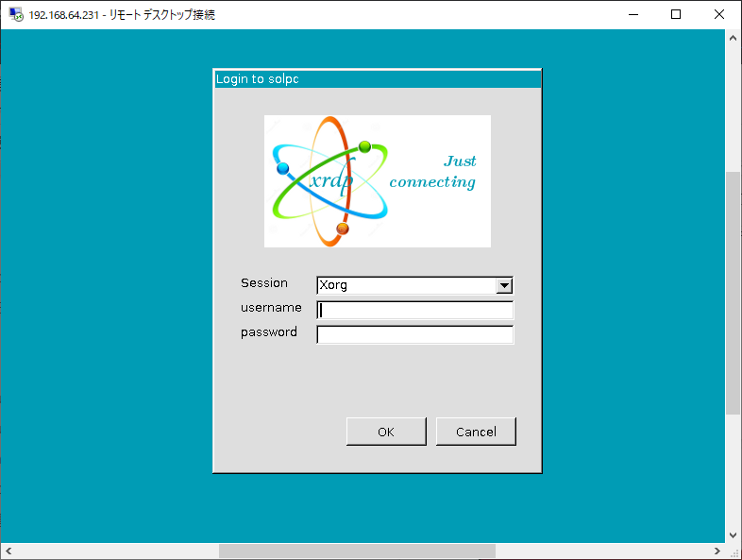Click the Cancel button

coord(476,432)
